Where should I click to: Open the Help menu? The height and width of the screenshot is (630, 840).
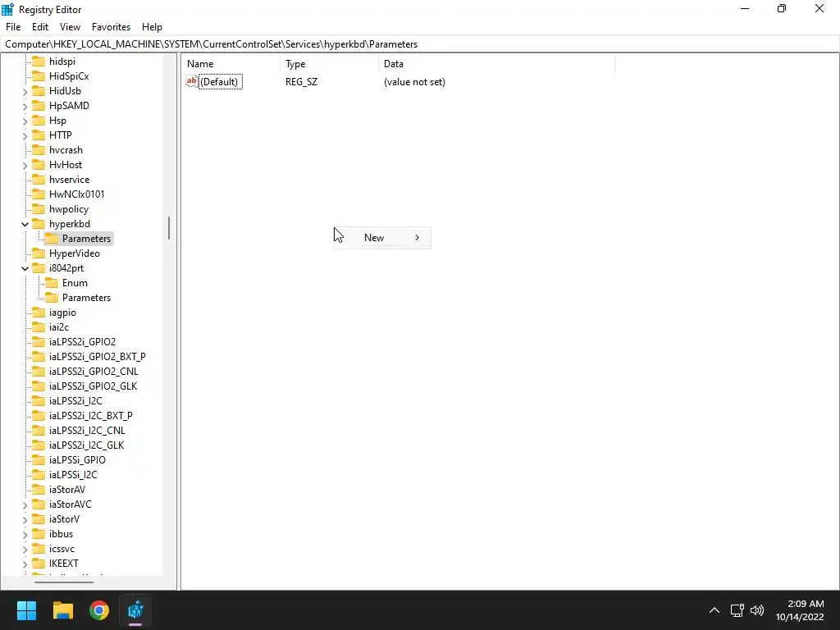click(152, 27)
